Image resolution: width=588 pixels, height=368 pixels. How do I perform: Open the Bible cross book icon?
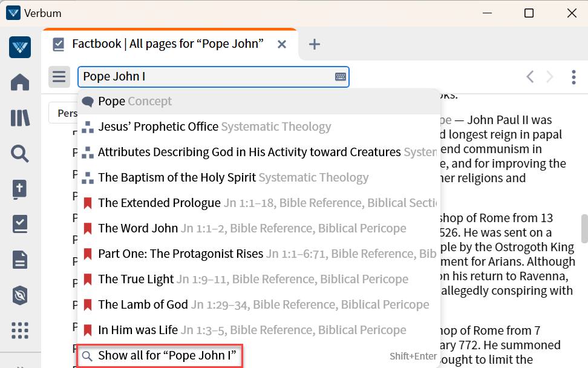pos(20,189)
